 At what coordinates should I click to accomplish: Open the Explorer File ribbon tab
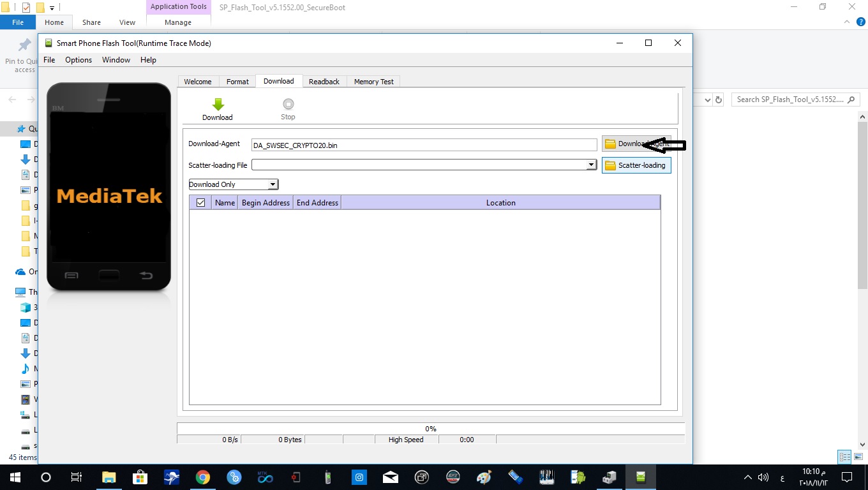(x=18, y=22)
